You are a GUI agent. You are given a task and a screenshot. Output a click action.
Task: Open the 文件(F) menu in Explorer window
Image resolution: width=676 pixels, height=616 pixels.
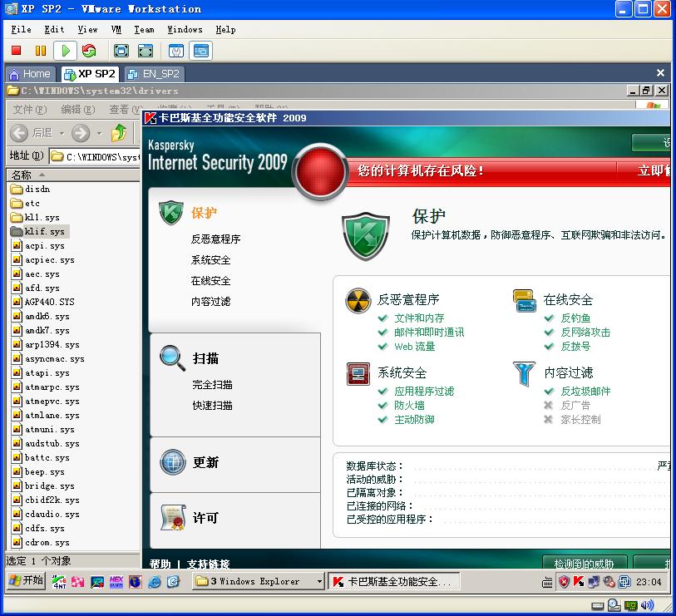(30, 110)
